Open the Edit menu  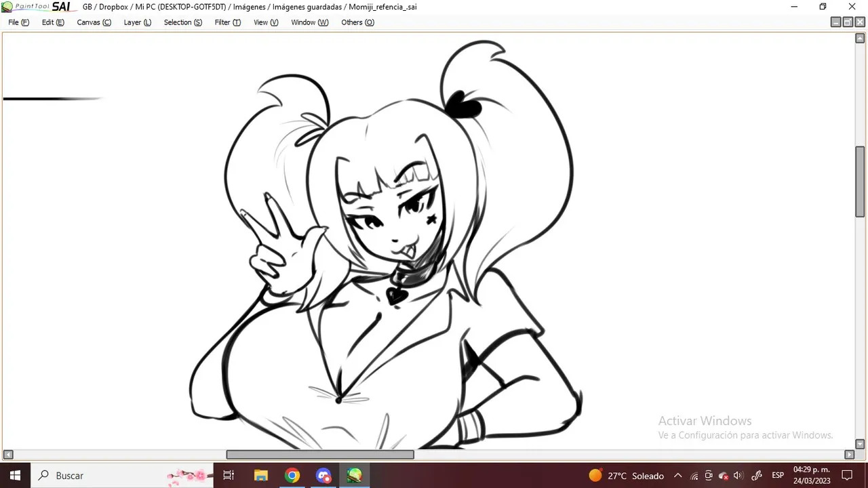coord(53,22)
